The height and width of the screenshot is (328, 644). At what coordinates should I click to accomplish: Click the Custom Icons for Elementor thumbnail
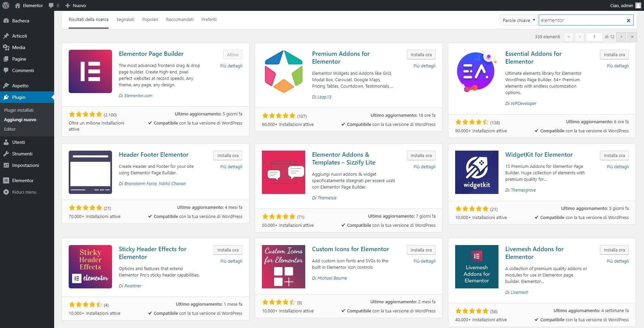(x=284, y=267)
